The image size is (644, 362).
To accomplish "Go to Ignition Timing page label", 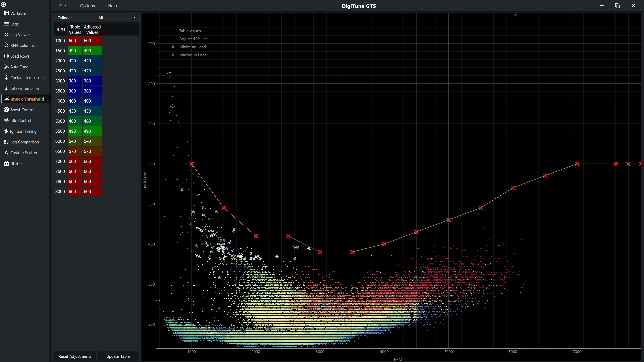I will coord(23,131).
